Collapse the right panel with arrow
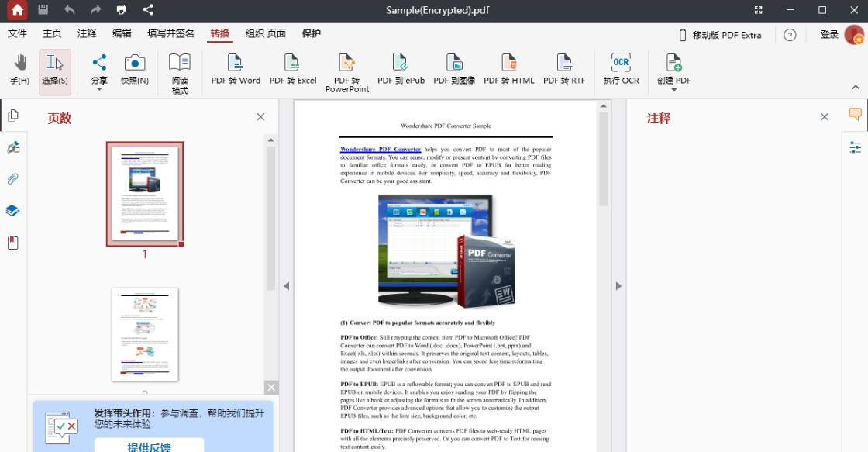Image resolution: width=868 pixels, height=452 pixels. point(618,286)
